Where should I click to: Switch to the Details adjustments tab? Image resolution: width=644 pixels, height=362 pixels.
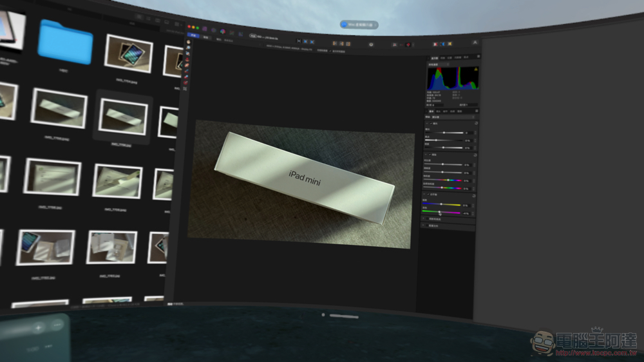click(445, 111)
